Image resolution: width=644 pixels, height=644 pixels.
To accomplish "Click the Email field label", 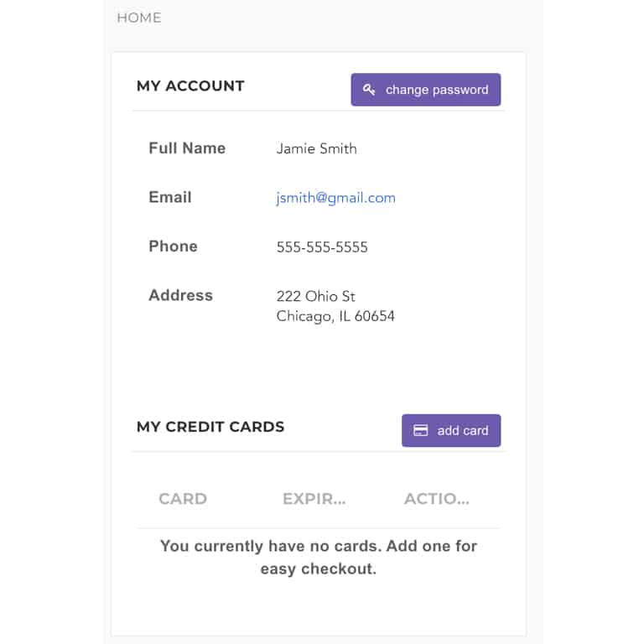I will [x=170, y=197].
